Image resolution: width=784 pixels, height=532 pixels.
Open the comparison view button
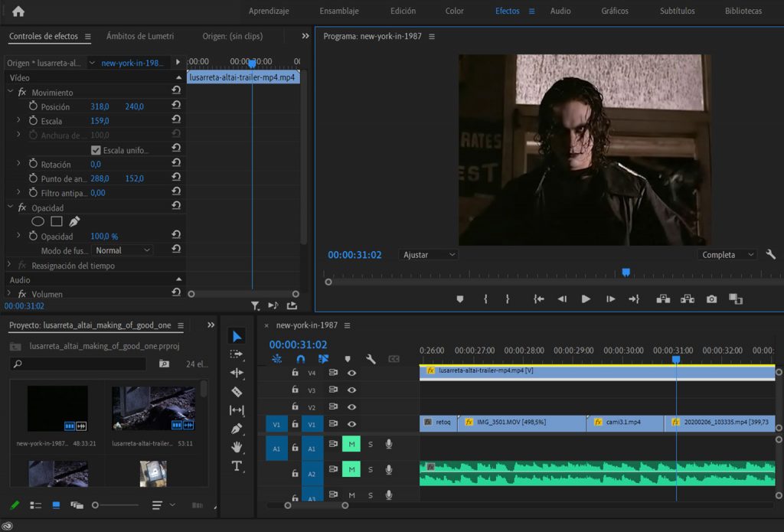pos(736,299)
